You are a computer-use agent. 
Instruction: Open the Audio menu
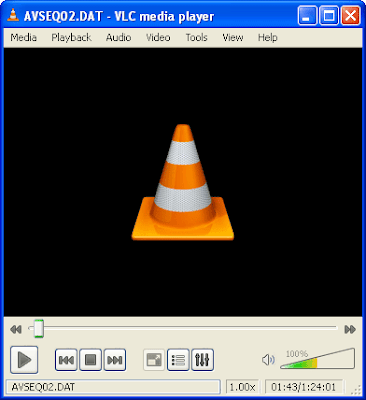tap(118, 37)
